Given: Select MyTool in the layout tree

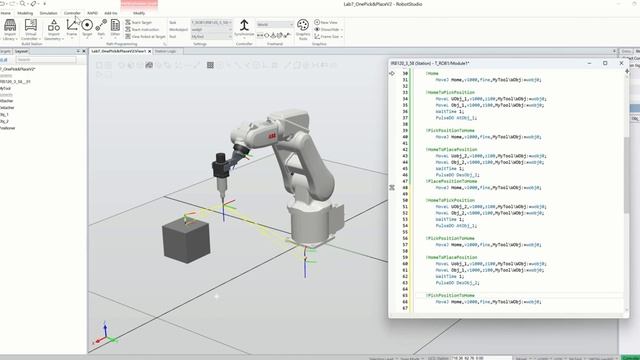Looking at the screenshot, I should point(5,88).
